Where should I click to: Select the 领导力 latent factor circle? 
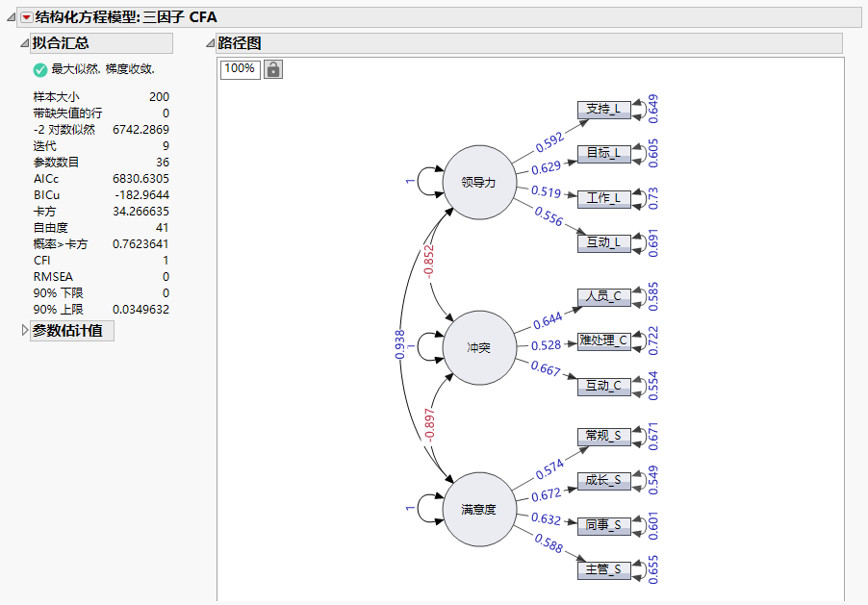click(x=478, y=180)
